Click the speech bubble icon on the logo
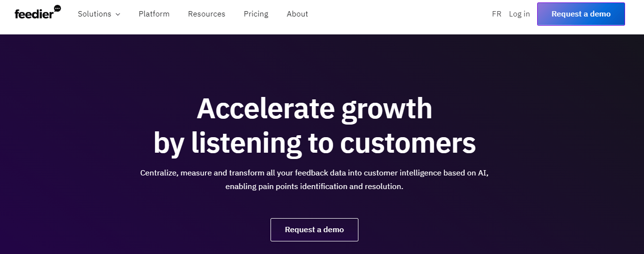 [57, 8]
